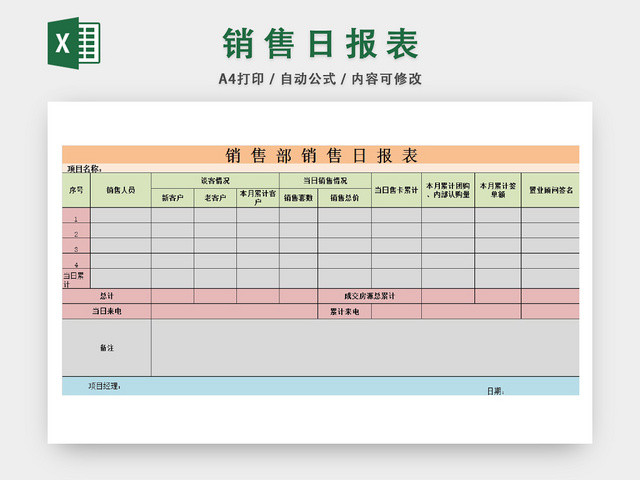Click row number 1 in 序号 column
The height and width of the screenshot is (480, 640).
tap(76, 216)
